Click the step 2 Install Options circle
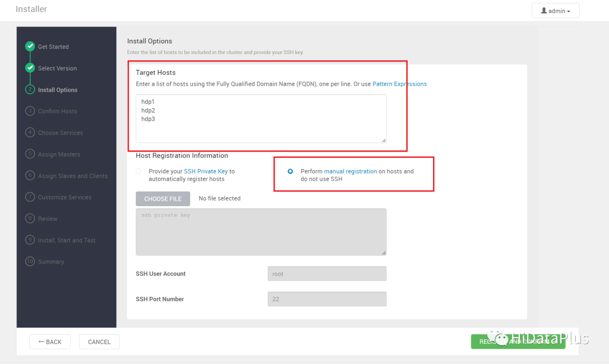Screen dimensions: 609x364 [30, 89]
